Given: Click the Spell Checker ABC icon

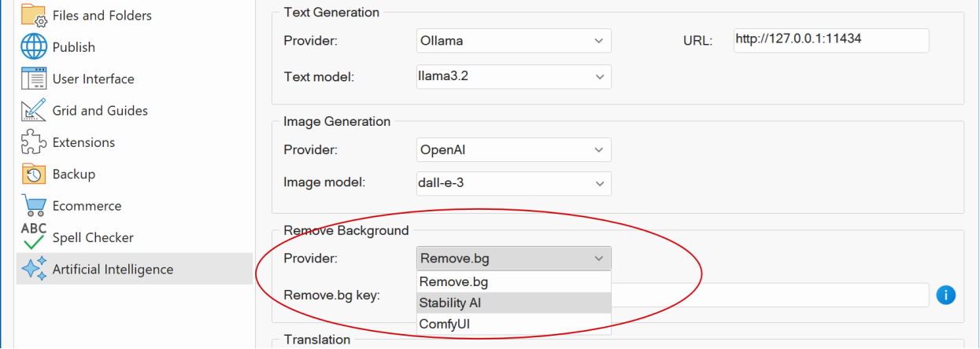Looking at the screenshot, I should 34,237.
